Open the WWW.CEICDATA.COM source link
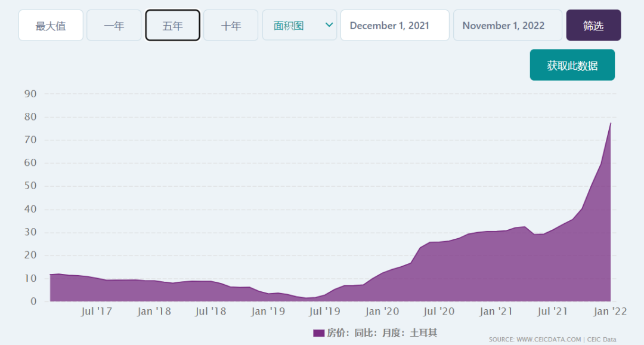644x345 pixels. [x=548, y=340]
